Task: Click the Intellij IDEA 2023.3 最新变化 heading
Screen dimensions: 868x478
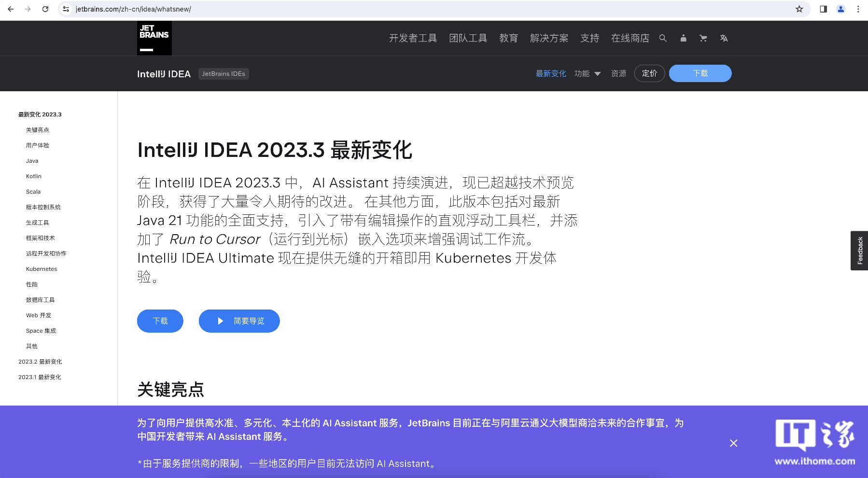Action: click(275, 150)
